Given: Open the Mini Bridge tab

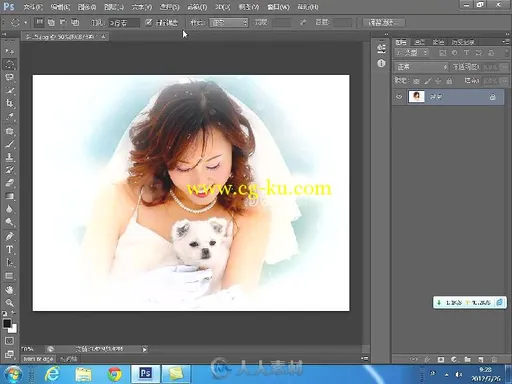Looking at the screenshot, I should click(38, 359).
